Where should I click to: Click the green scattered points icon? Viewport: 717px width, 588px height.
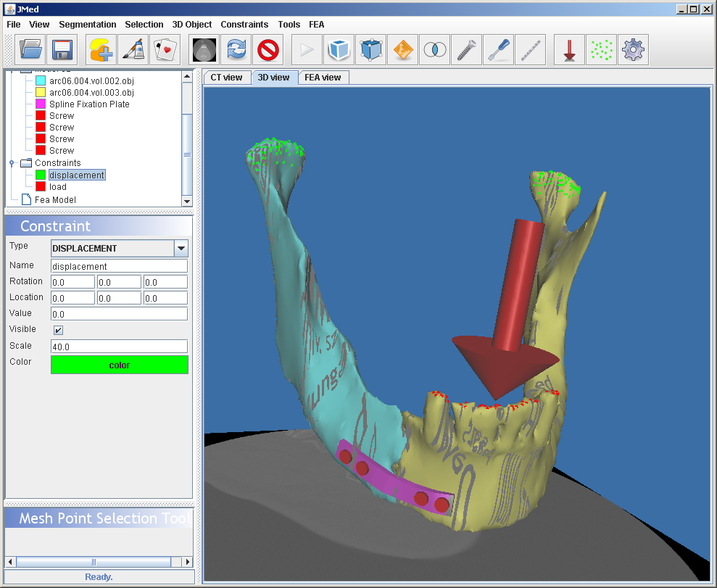[x=601, y=50]
